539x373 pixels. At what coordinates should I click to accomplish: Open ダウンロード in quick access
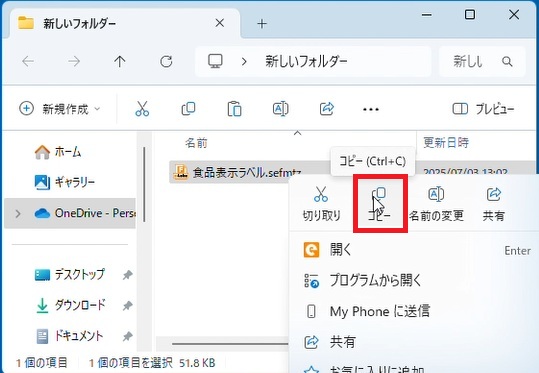70,305
